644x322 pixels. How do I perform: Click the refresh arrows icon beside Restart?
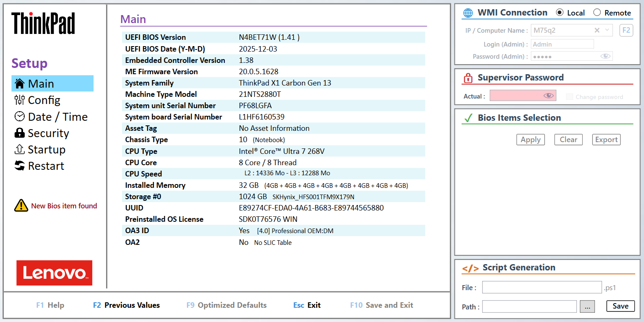[x=19, y=166]
